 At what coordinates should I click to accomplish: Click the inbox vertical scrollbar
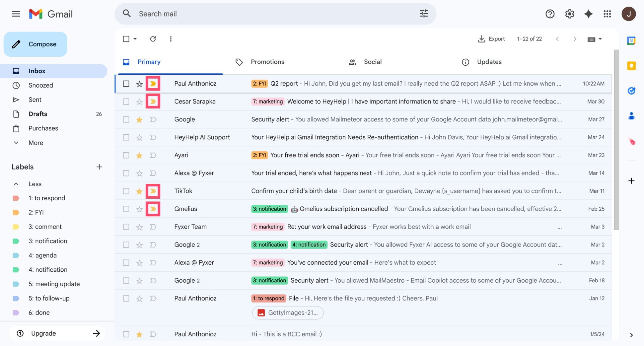[616, 140]
